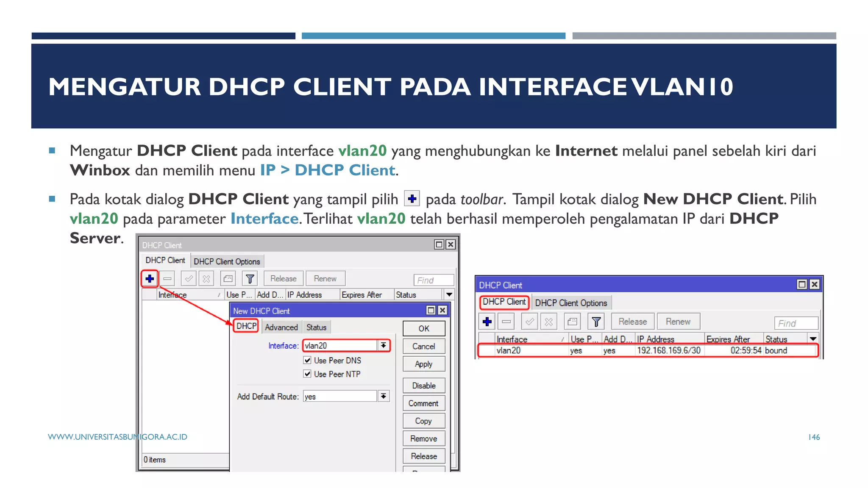Select the DHCP tab in New DHCP Client

click(x=246, y=326)
